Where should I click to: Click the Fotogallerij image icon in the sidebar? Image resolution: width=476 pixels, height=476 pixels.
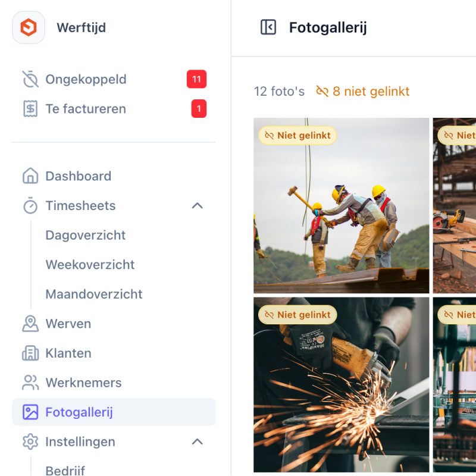(x=30, y=412)
